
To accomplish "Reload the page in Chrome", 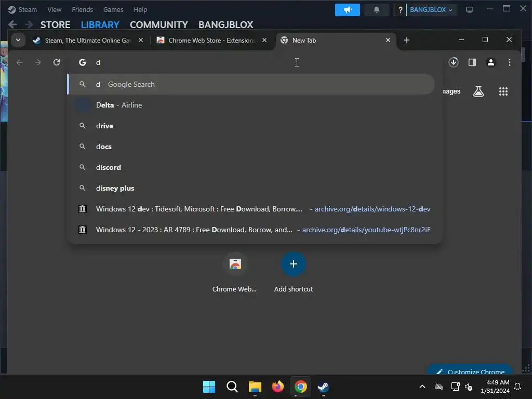I will pyautogui.click(x=57, y=62).
